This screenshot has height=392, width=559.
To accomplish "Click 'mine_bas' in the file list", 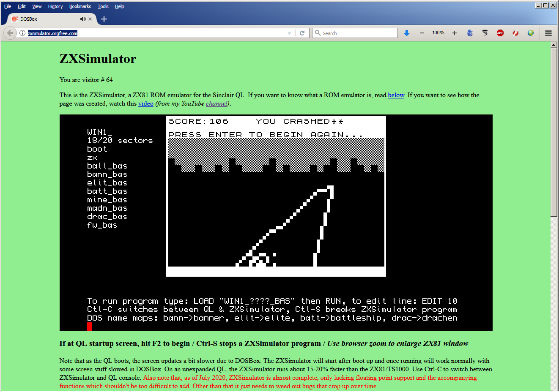I will click(107, 199).
